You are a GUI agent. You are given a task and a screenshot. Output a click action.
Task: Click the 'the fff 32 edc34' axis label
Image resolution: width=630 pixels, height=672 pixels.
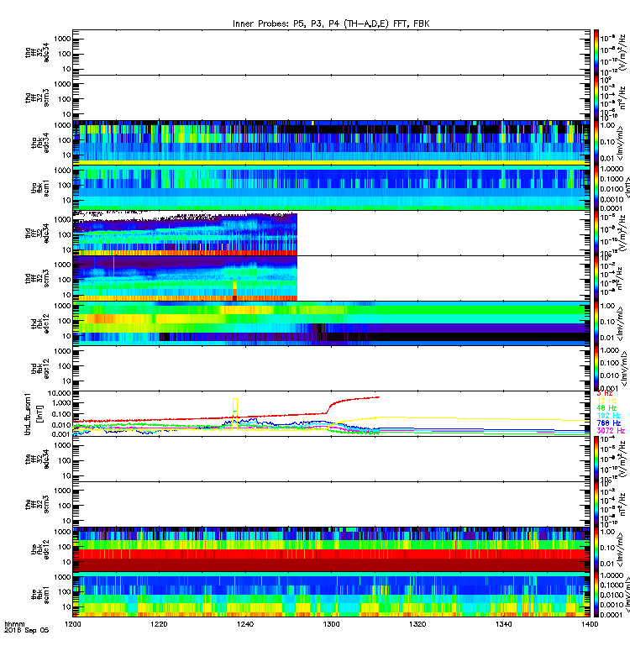pyautogui.click(x=37, y=459)
